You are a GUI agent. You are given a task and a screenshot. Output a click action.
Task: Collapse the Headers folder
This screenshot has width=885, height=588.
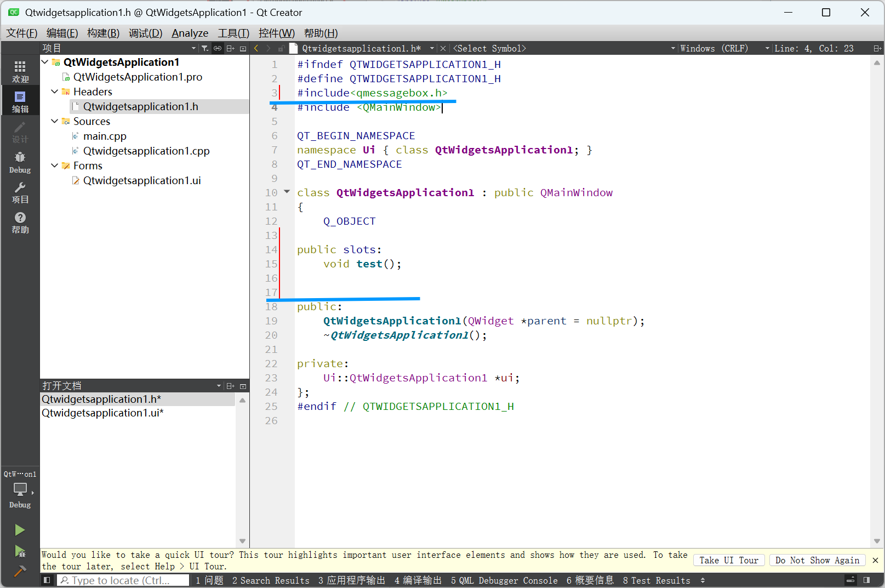[x=55, y=92]
